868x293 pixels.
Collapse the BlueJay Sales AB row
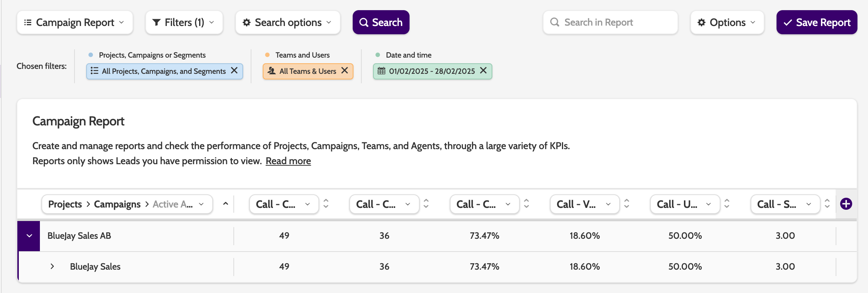(x=29, y=236)
